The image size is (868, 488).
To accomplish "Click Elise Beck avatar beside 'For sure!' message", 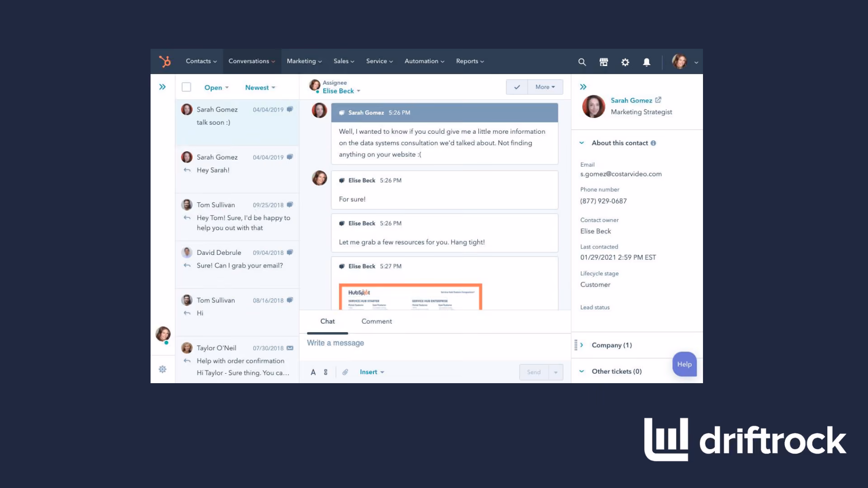I will tap(319, 178).
